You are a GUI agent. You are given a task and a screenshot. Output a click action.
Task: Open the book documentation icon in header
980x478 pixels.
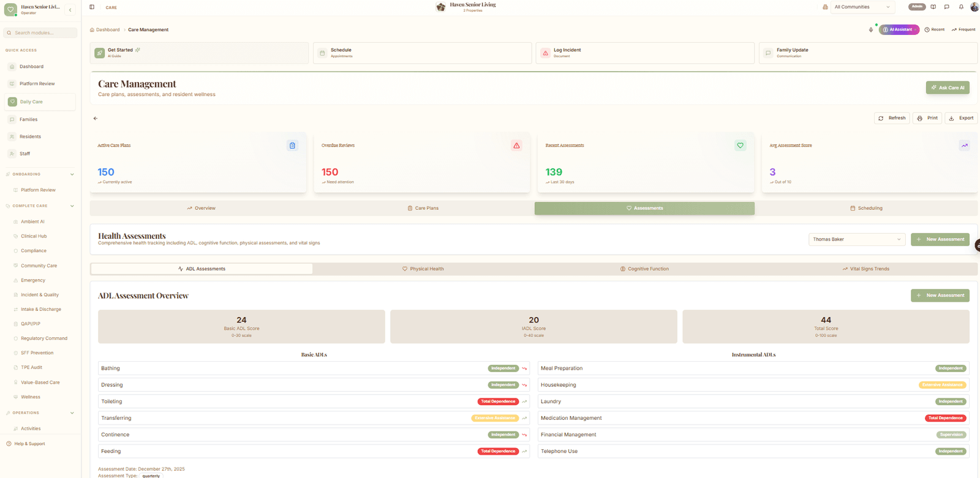[933, 7]
